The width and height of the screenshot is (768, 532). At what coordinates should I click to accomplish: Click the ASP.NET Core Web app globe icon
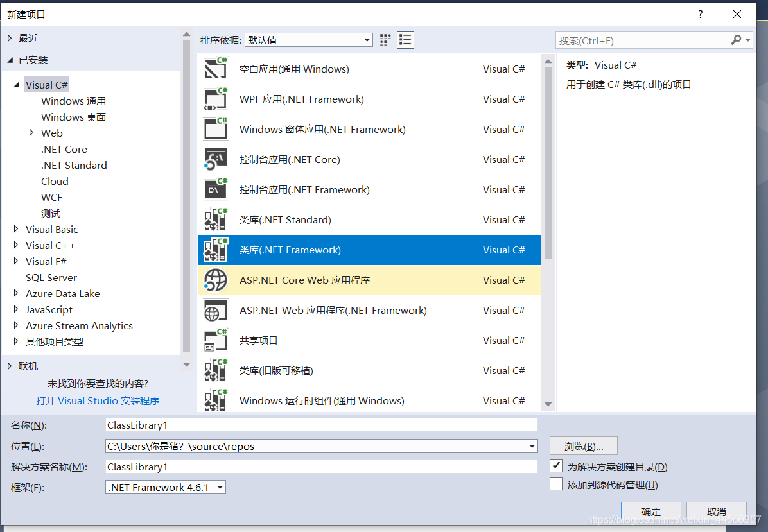(216, 280)
